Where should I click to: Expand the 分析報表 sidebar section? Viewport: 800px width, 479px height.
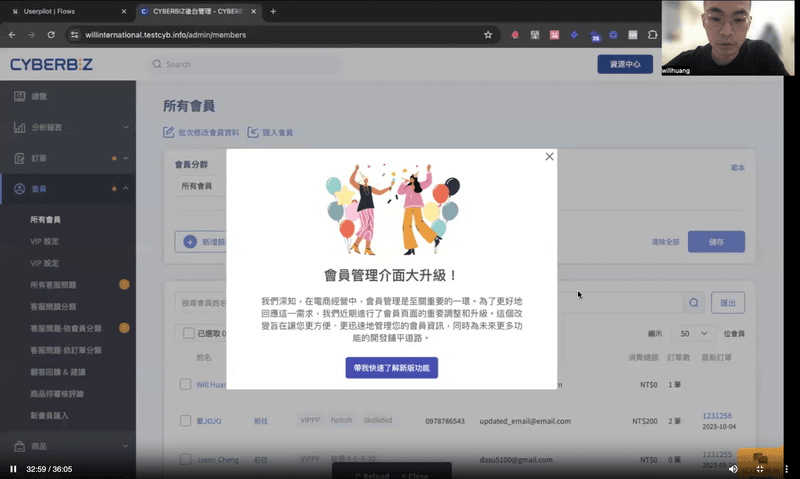(x=125, y=128)
